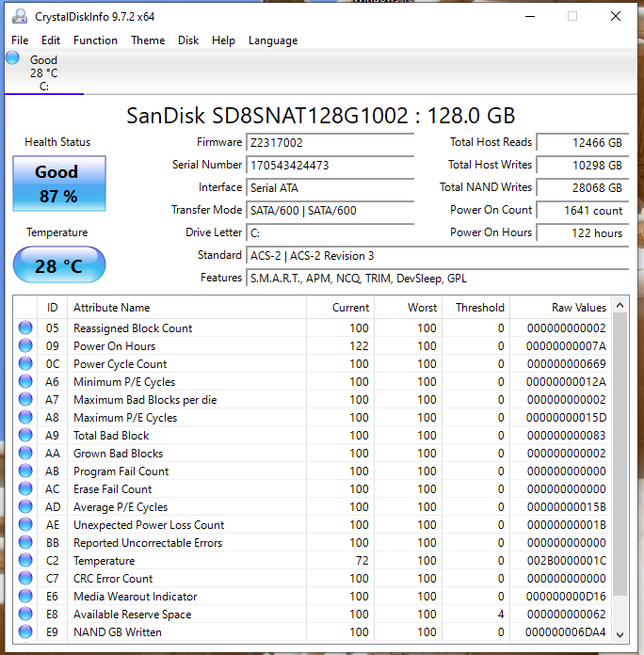Click the 28 °C temperature button
The height and width of the screenshot is (655, 644).
point(58,266)
